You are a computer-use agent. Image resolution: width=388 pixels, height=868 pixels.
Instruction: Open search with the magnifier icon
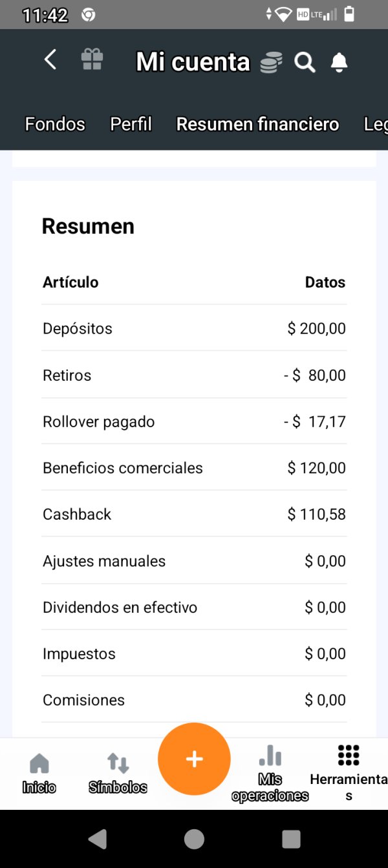click(305, 62)
